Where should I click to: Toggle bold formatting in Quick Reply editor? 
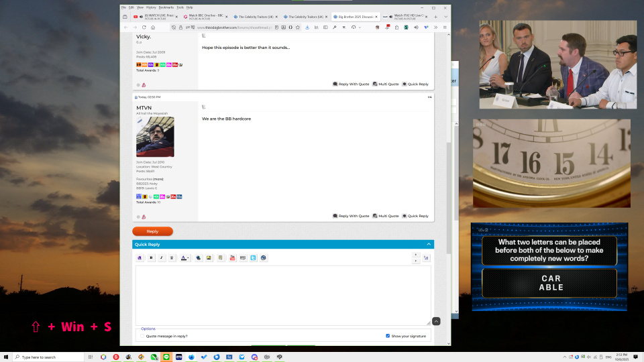tap(151, 257)
